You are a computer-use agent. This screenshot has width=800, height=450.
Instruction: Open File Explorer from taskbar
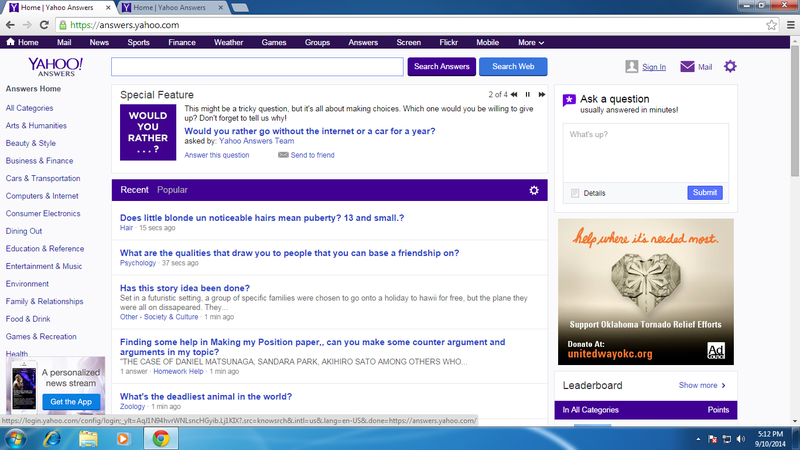click(x=88, y=439)
